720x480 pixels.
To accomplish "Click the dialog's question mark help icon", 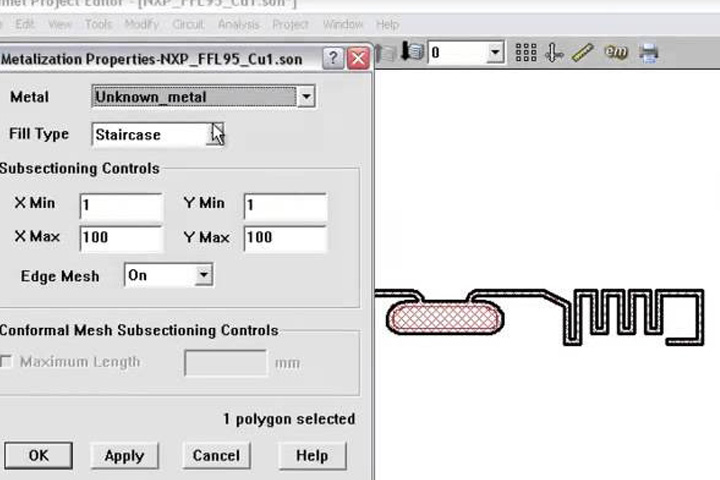I will [x=332, y=58].
